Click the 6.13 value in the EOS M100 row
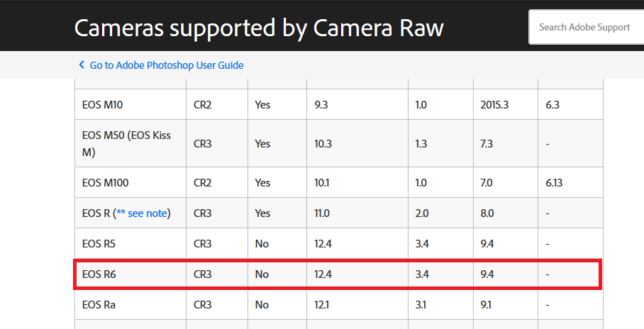The image size is (644, 329). [554, 183]
